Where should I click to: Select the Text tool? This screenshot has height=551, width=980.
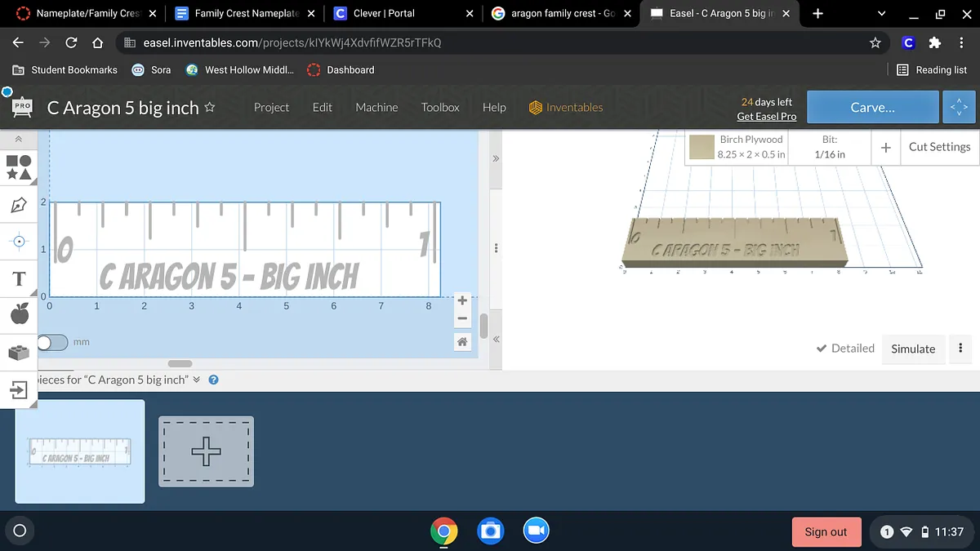coord(19,279)
